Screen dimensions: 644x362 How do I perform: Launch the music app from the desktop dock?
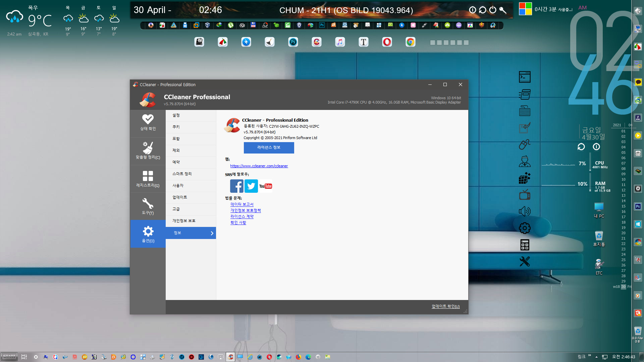340,42
